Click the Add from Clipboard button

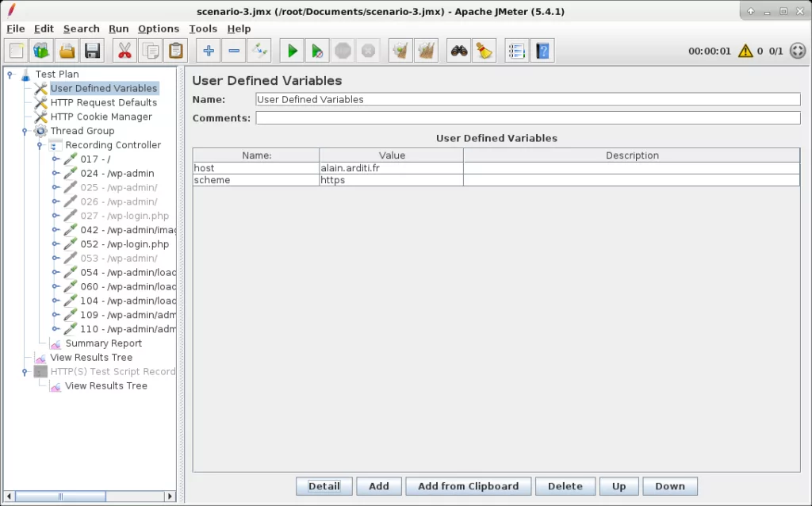coord(468,486)
